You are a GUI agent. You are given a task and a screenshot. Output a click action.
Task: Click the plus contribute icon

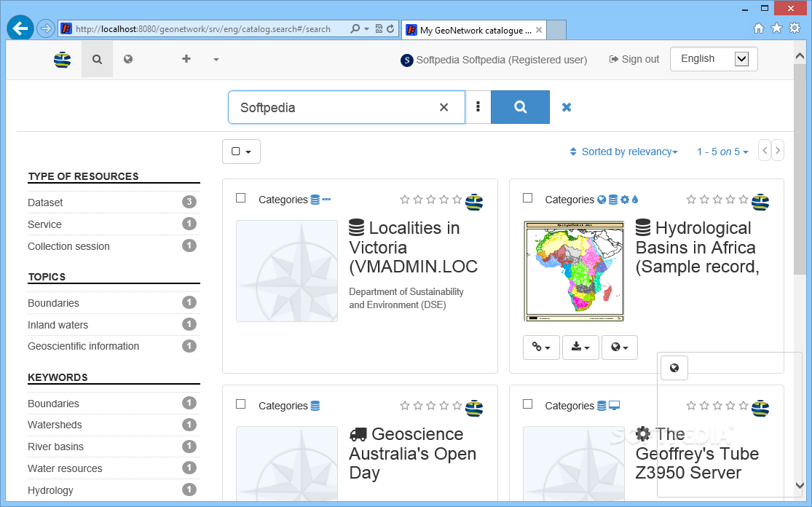click(186, 59)
